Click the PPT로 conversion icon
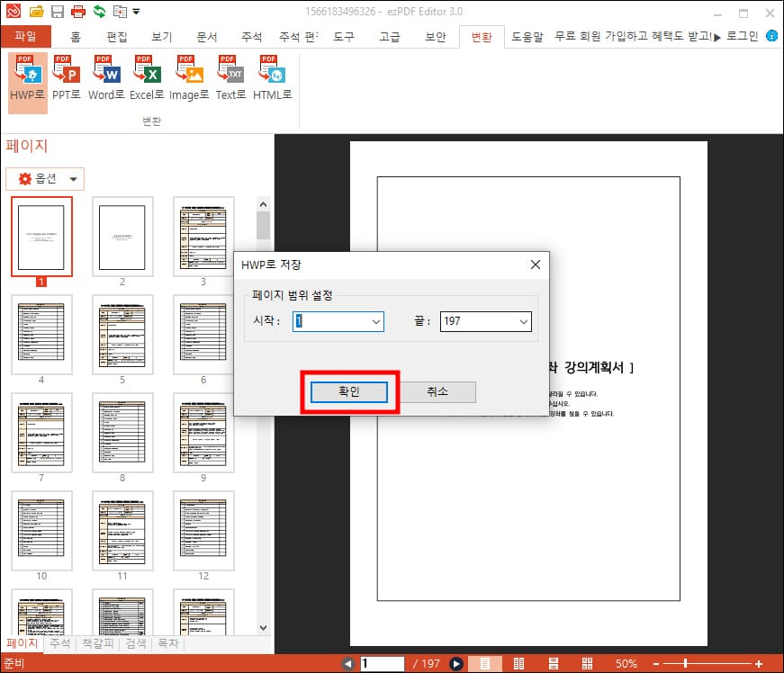The image size is (784, 673). click(x=67, y=80)
